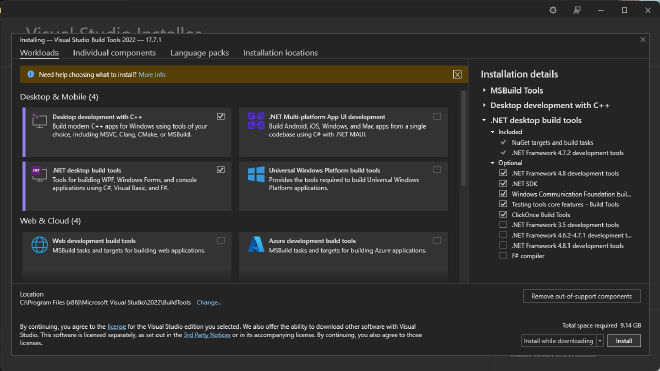The width and height of the screenshot is (660, 371).
Task: Open the license link
Action: (x=117, y=326)
